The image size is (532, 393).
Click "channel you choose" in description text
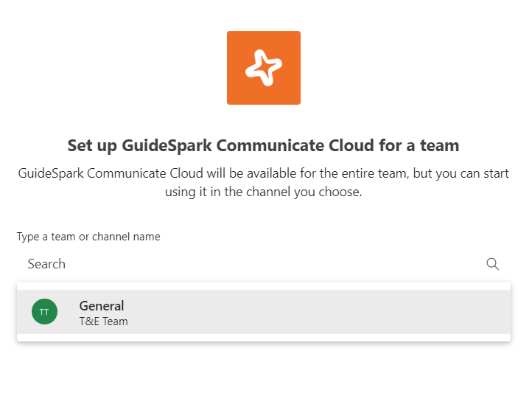(x=311, y=192)
